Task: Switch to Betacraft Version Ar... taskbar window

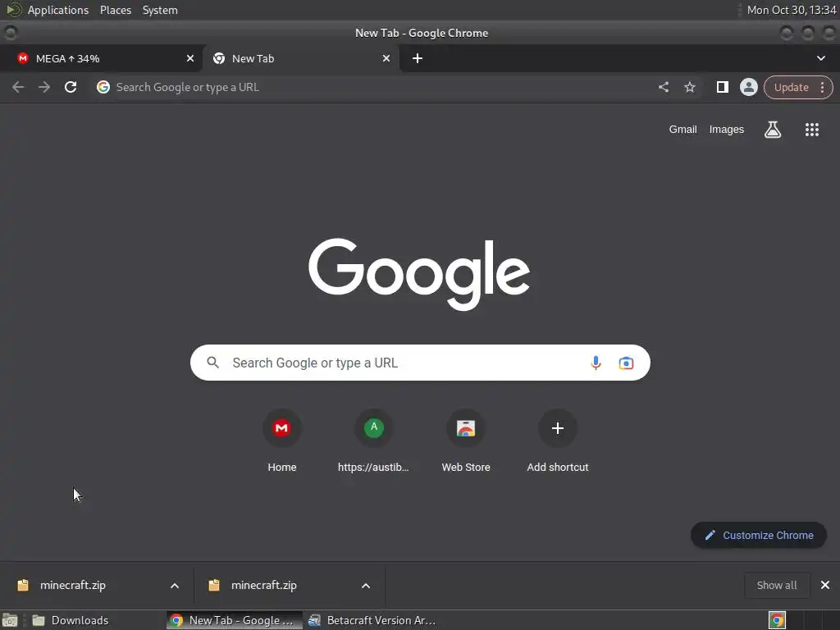Action: (x=374, y=620)
